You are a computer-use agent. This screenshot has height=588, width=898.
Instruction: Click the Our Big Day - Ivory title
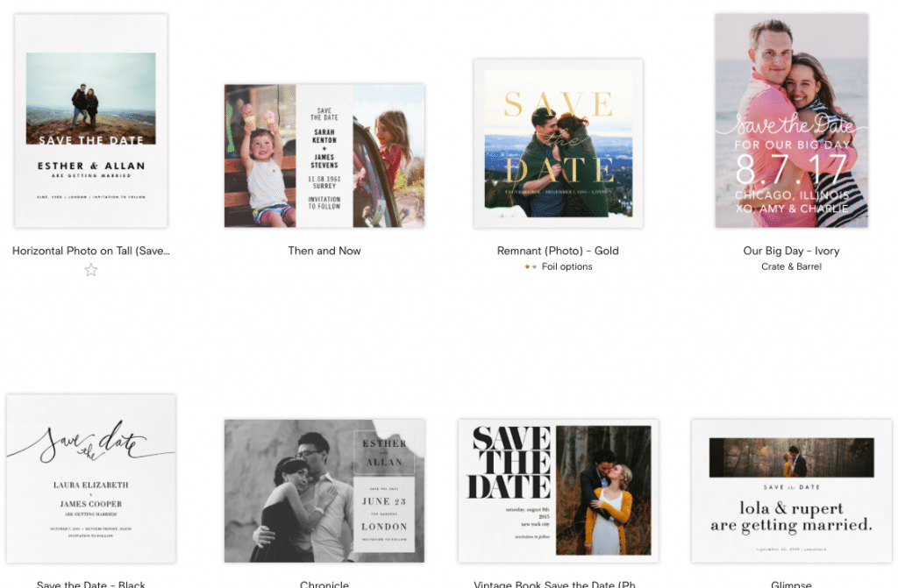[x=791, y=251]
